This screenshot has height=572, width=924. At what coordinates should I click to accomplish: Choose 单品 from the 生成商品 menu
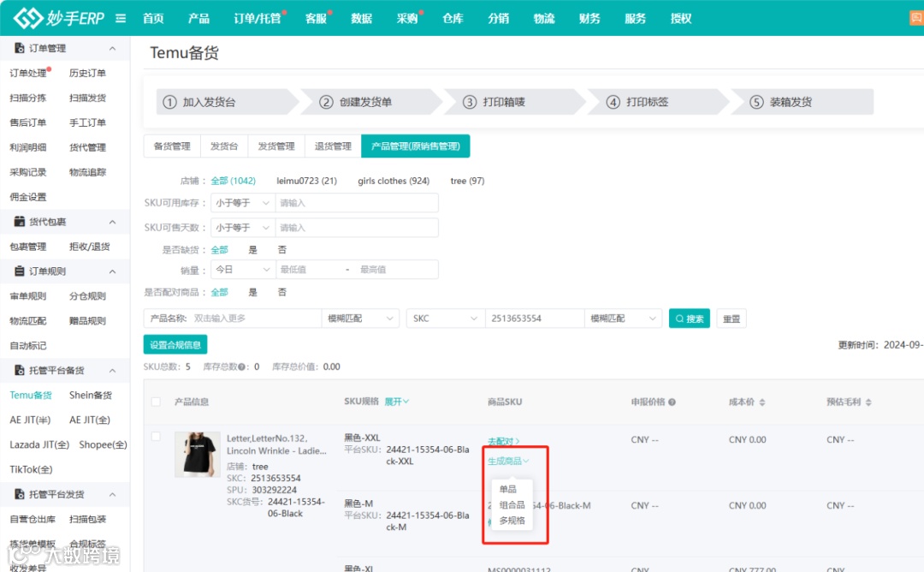pyautogui.click(x=508, y=489)
